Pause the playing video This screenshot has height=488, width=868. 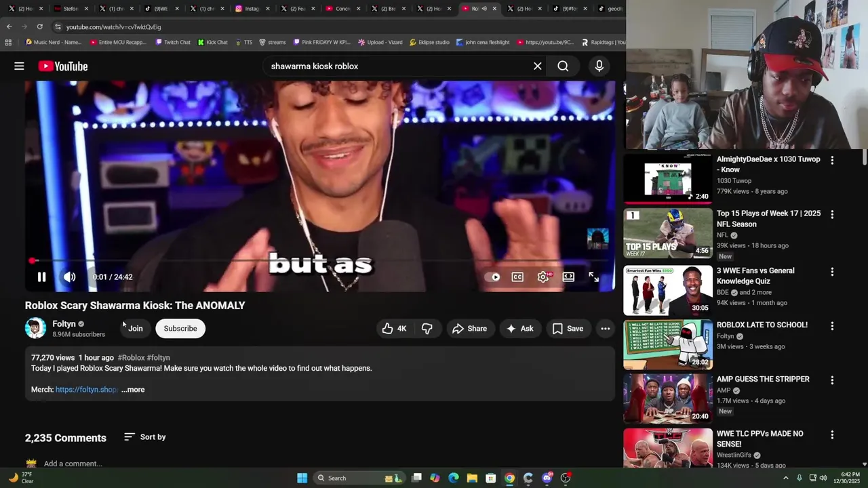(41, 277)
